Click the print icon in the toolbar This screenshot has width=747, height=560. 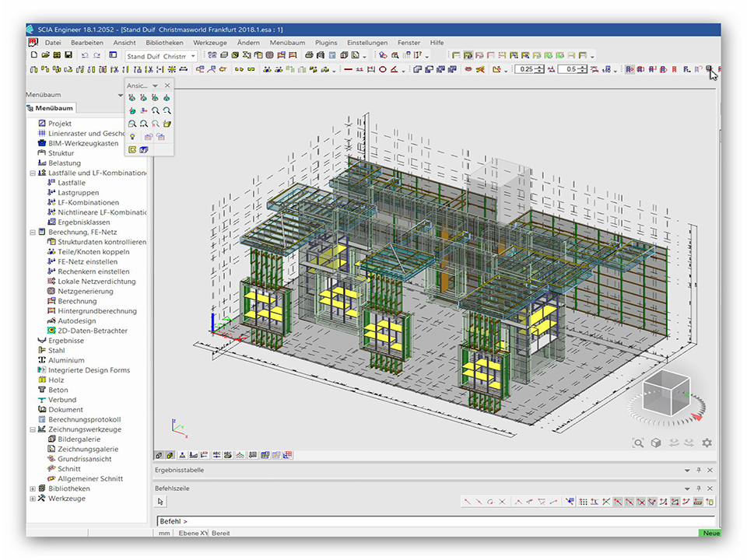pos(309,55)
